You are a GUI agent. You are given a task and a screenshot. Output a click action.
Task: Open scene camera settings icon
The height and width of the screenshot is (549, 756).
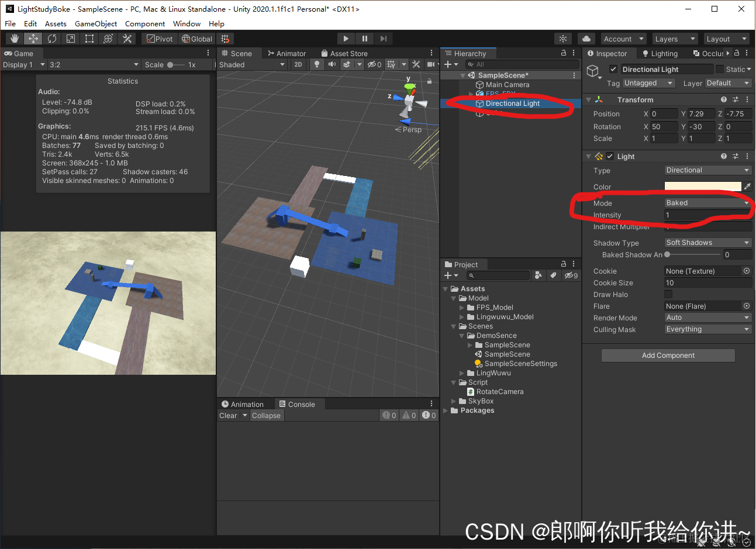pos(431,64)
